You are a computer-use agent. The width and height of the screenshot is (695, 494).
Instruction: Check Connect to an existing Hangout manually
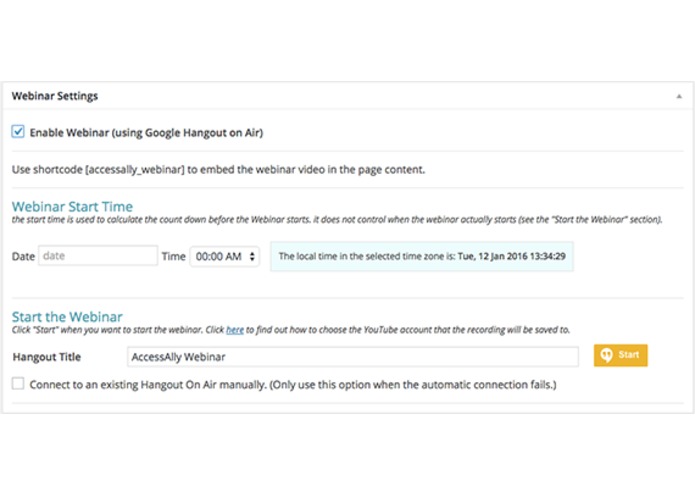(x=18, y=384)
